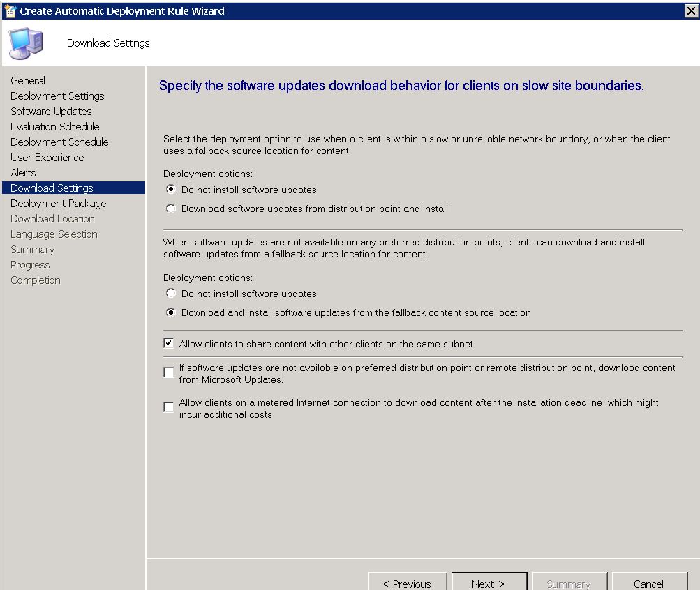Go to User Experience step

tap(47, 158)
